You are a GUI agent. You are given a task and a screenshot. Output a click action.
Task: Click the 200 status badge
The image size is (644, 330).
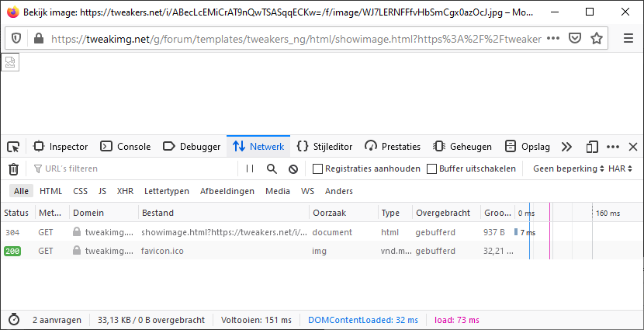(12, 251)
